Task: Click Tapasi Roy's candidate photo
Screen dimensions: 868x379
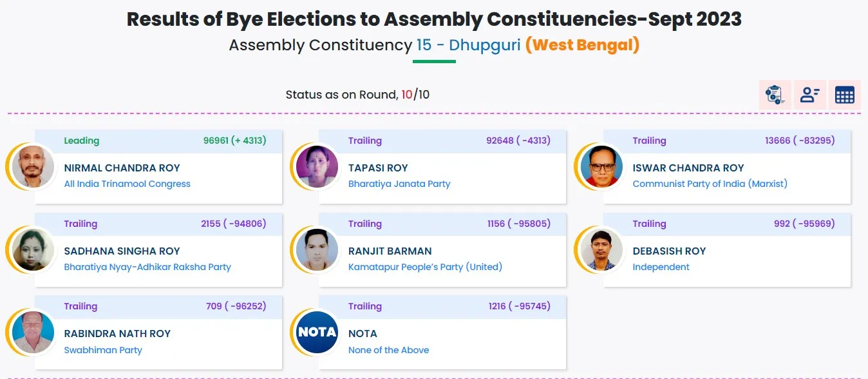Action: click(x=317, y=167)
